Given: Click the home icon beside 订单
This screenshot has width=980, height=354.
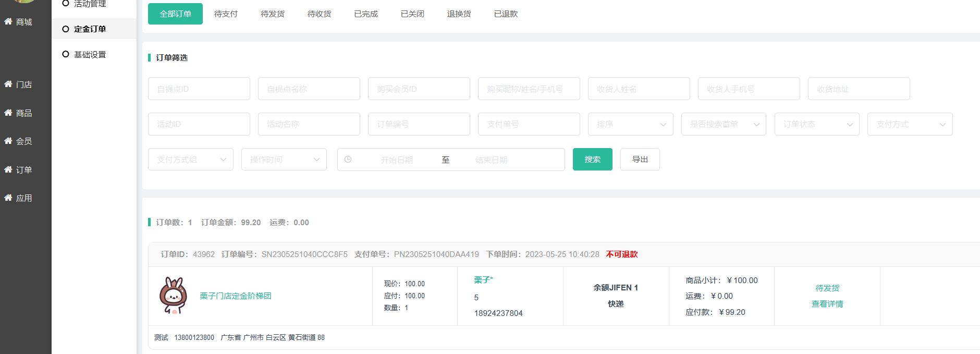Looking at the screenshot, I should (x=8, y=169).
